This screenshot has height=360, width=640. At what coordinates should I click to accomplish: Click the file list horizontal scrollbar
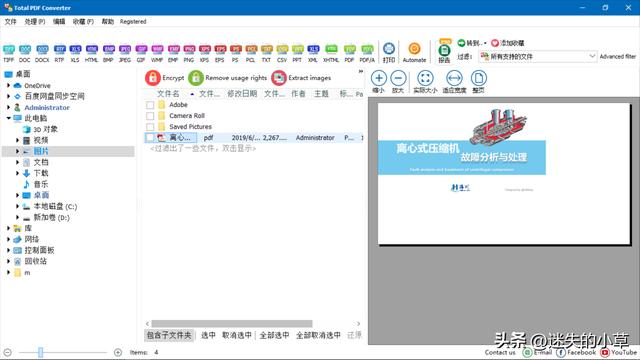click(x=231, y=324)
